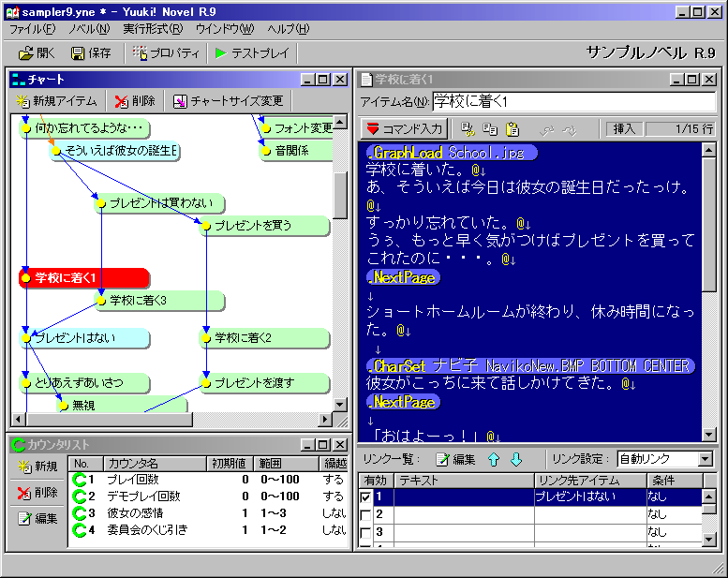Click the undo icon in the editor toolbar
728x578 pixels.
547,130
